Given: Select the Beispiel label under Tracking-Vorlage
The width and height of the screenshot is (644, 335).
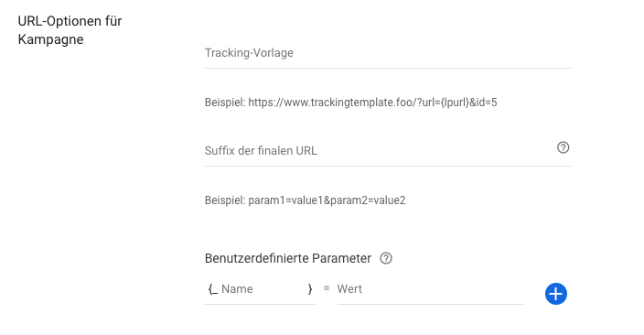Looking at the screenshot, I should pos(225,103).
